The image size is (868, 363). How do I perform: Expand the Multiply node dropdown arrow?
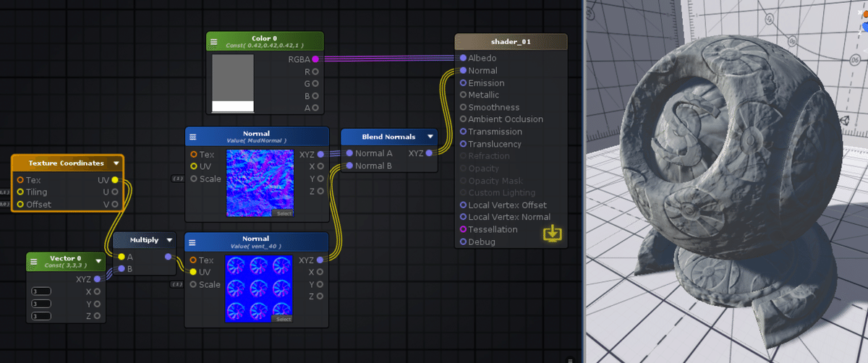[x=169, y=240]
